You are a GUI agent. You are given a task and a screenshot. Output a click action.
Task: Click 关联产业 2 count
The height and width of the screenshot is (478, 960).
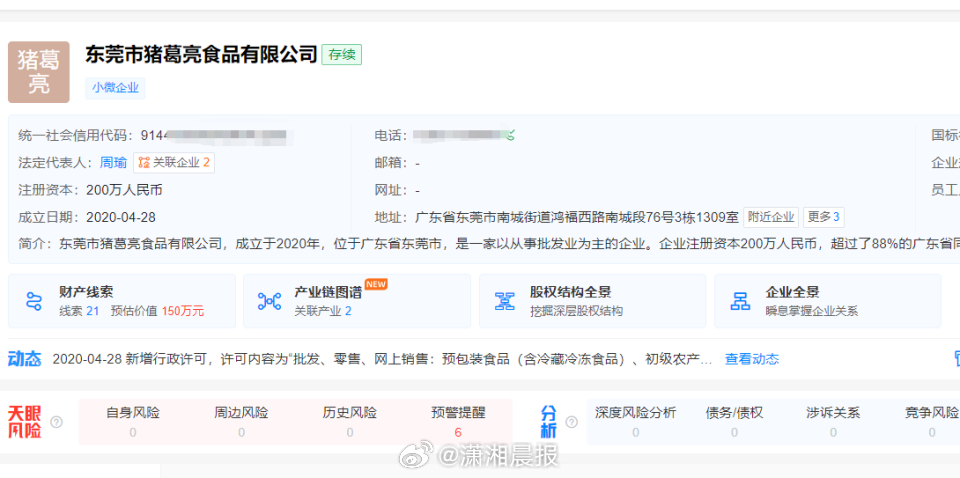(323, 311)
